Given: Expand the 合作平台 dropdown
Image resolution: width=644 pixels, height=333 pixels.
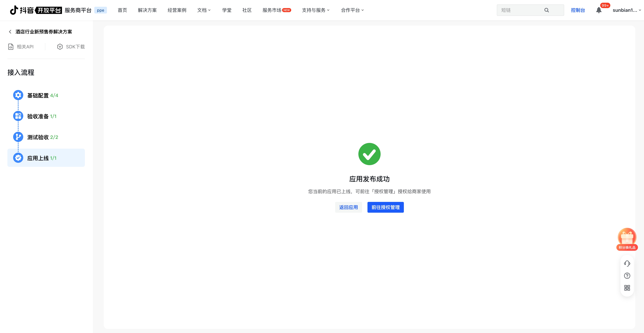Looking at the screenshot, I should point(352,10).
